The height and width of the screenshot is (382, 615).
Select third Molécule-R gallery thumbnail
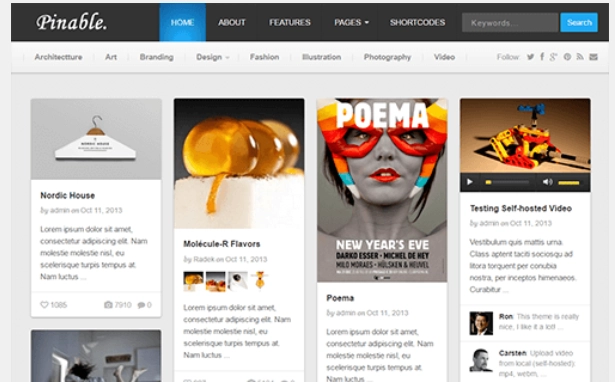(x=238, y=281)
